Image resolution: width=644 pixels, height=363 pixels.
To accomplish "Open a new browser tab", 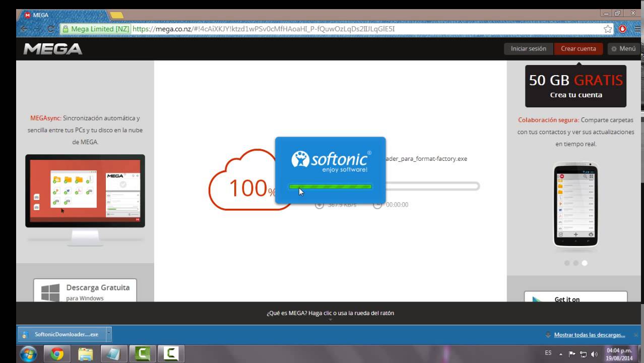I will coord(116,15).
